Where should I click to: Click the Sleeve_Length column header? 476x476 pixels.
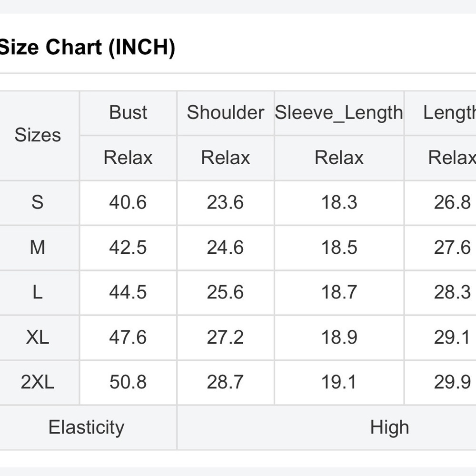click(x=339, y=113)
